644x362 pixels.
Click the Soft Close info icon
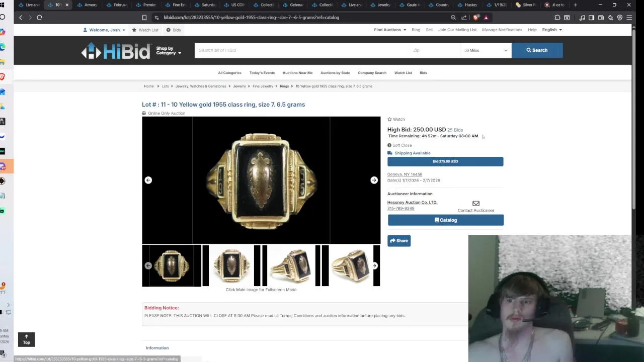389,145
